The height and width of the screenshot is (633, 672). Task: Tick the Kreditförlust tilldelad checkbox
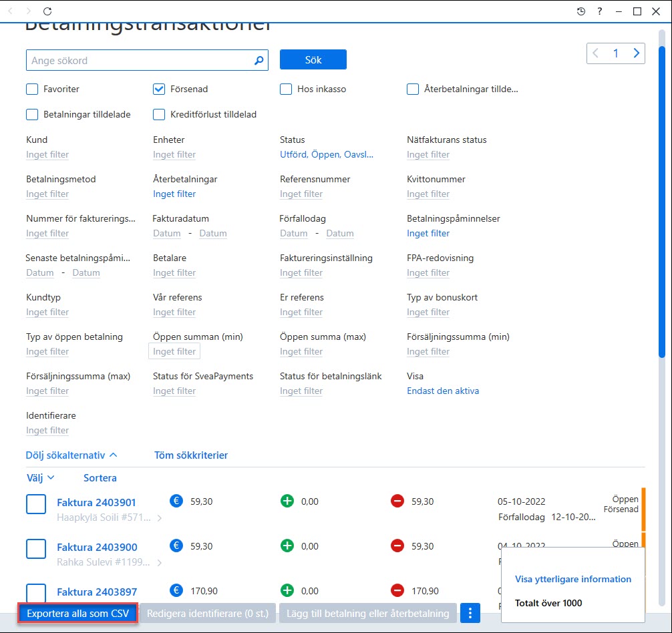pos(159,114)
